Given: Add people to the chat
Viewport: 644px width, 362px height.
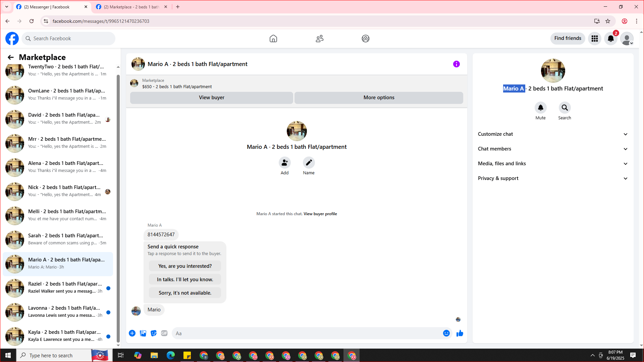Looking at the screenshot, I should pos(285,163).
